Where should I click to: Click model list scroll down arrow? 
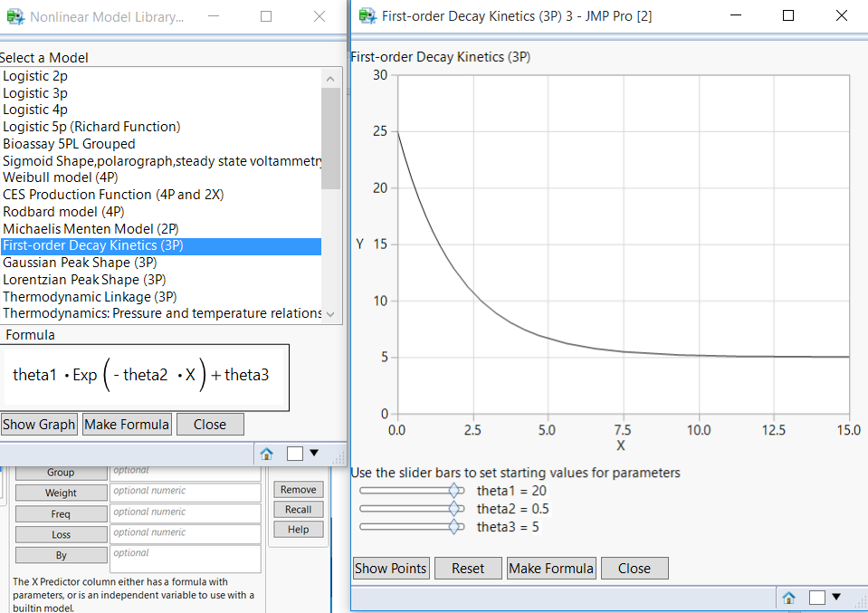tap(330, 314)
